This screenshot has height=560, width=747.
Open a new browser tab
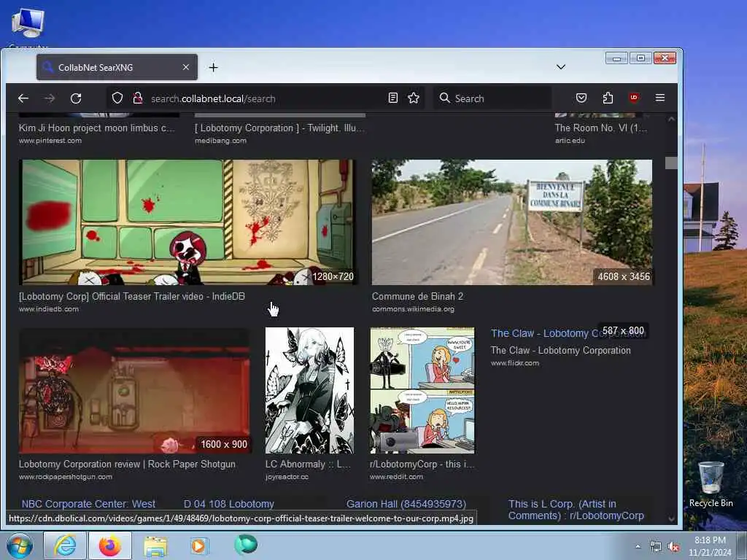pyautogui.click(x=214, y=68)
